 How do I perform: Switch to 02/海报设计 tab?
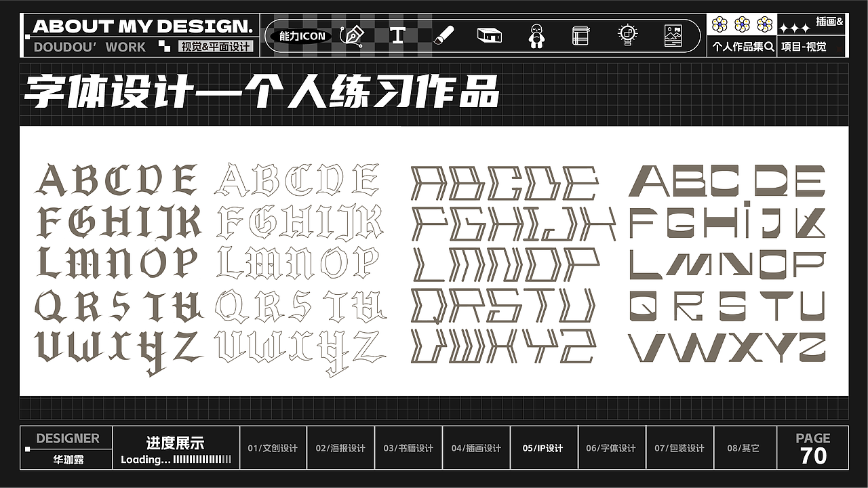[x=340, y=448]
